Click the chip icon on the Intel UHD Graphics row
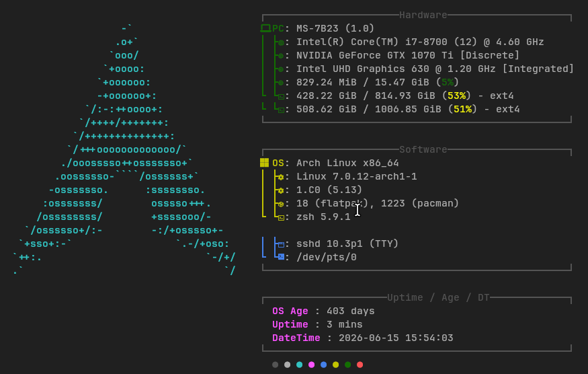This screenshot has width=588, height=374. point(281,69)
